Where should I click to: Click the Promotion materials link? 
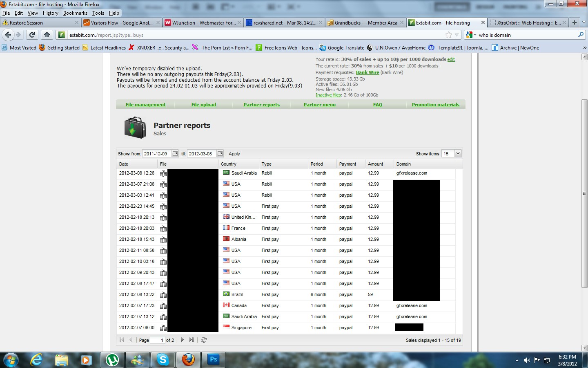tap(436, 105)
